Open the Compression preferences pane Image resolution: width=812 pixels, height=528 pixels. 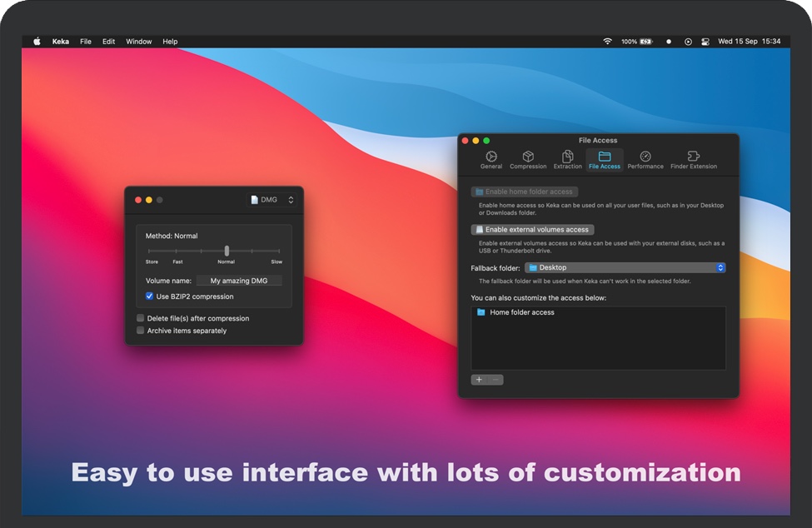528,160
